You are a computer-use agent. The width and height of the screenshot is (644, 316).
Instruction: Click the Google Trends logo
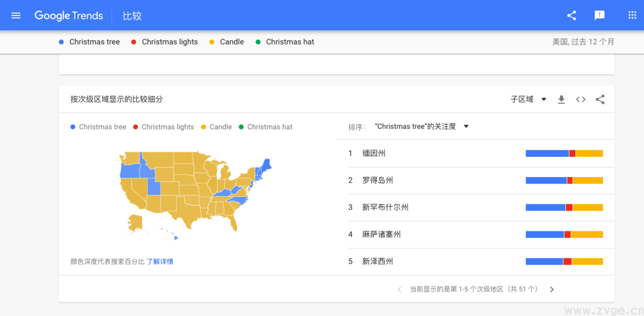click(69, 16)
